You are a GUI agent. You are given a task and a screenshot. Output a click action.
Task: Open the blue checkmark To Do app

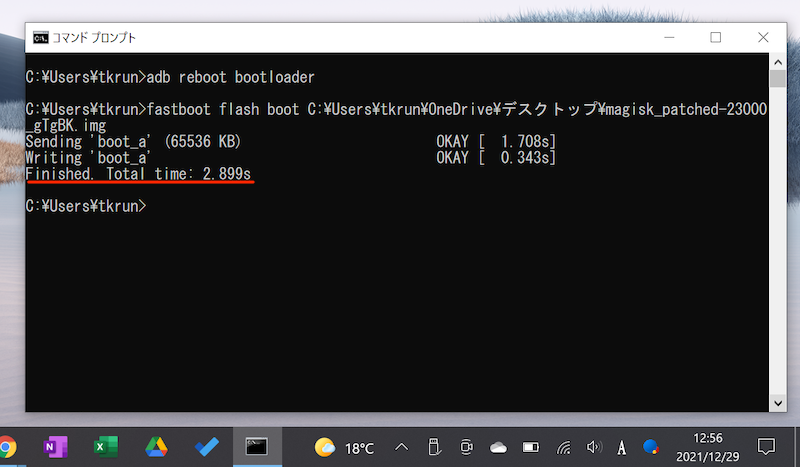tap(206, 446)
